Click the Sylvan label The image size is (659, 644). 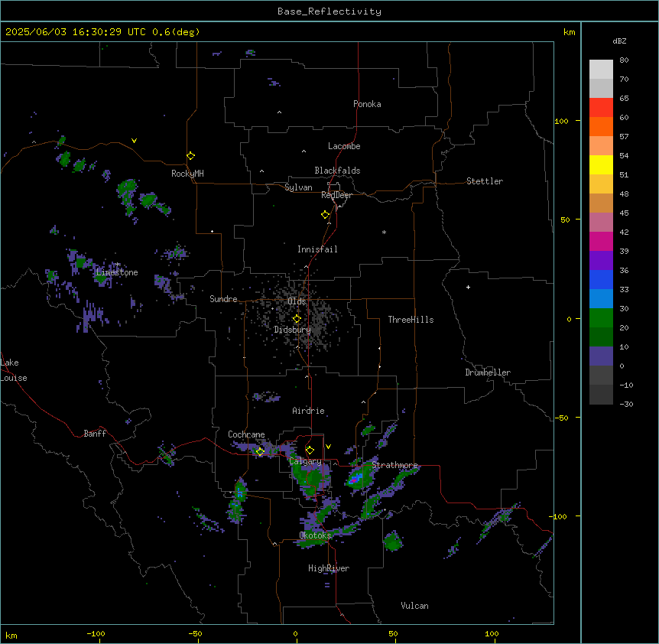(x=298, y=187)
